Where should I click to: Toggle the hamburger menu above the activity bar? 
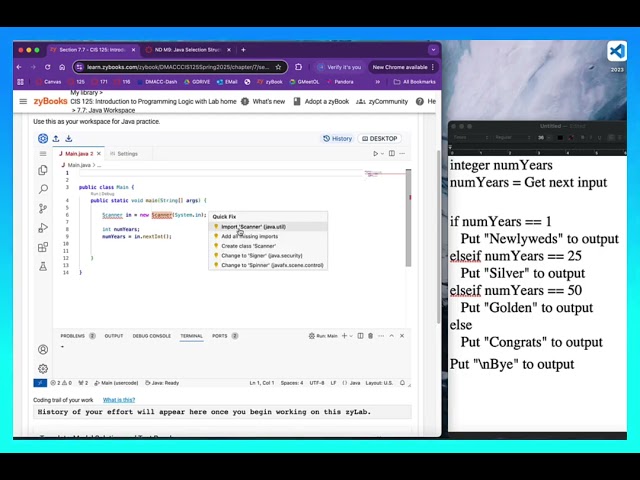click(x=43, y=153)
